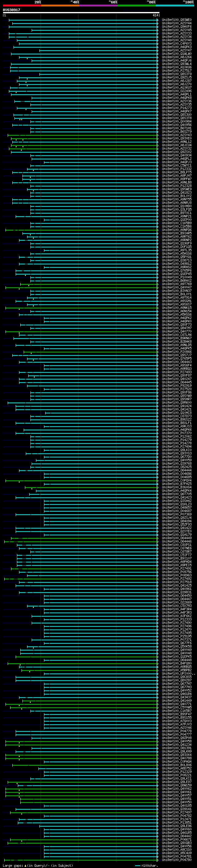The height and width of the screenshot is (868, 197).
Task: Click the purple ~60% identity legend segment
Action: tap(98, 6)
